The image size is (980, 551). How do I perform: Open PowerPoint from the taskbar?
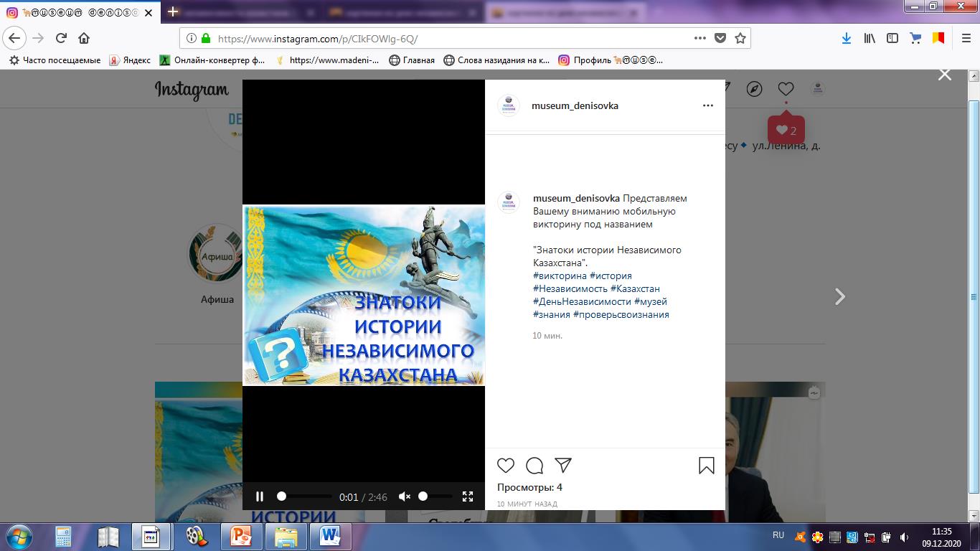(240, 537)
